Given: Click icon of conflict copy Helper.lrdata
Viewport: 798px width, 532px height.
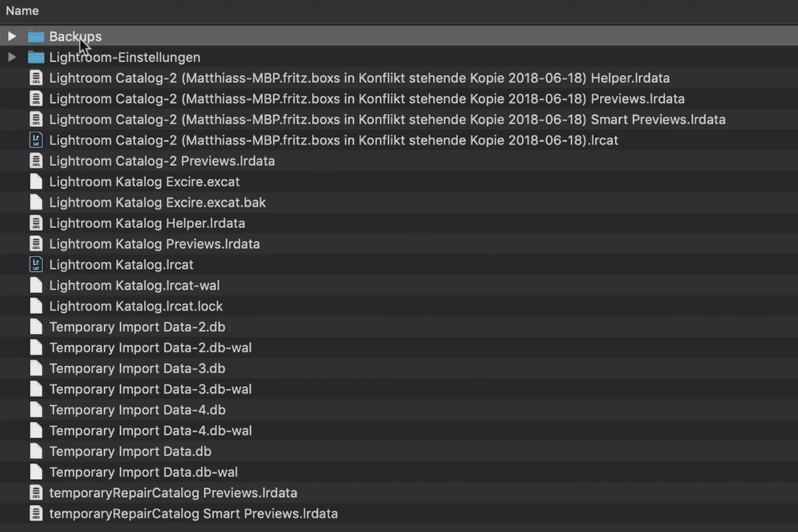Looking at the screenshot, I should pyautogui.click(x=36, y=78).
